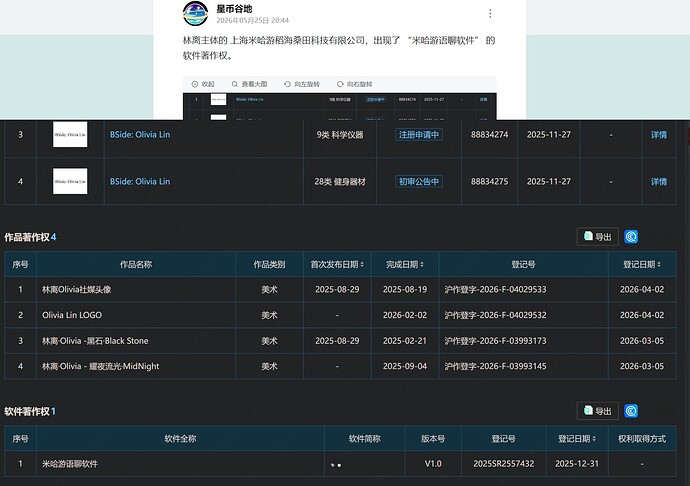
Task: Click trademark logo thumbnail in row 88834274
Action: click(70, 134)
